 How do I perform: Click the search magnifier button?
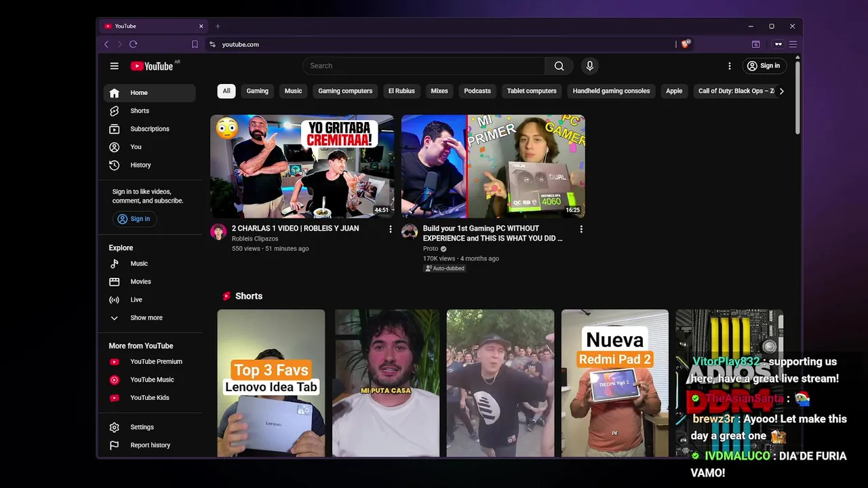tap(559, 66)
